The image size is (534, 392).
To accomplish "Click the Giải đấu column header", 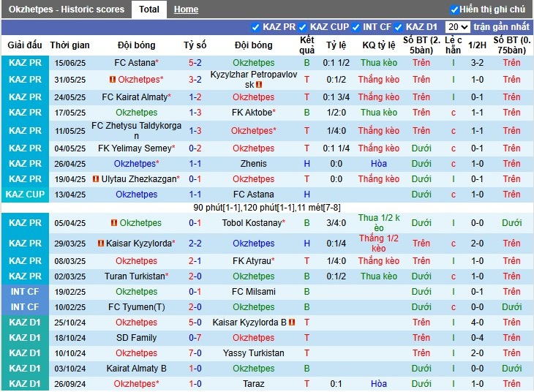I will click(x=25, y=45).
